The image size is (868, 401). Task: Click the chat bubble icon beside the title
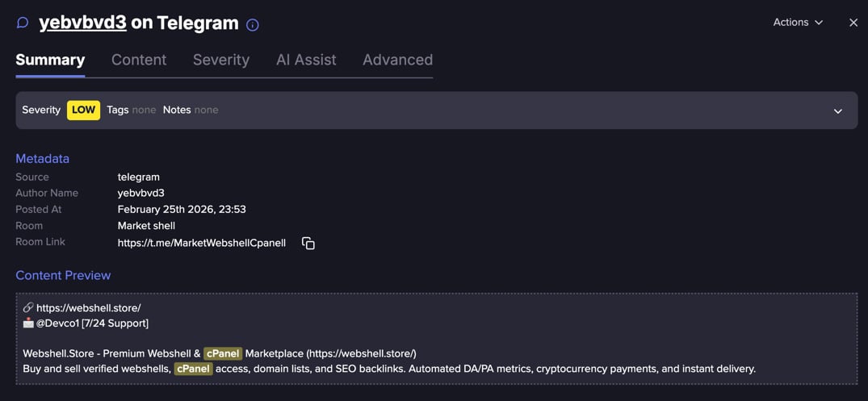pos(23,23)
